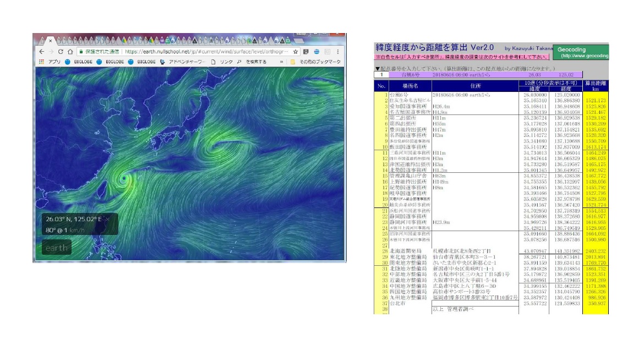Image resolution: width=644 pixels, height=339 pixels.
Task: Click the browser back arrow
Action: 42,51
